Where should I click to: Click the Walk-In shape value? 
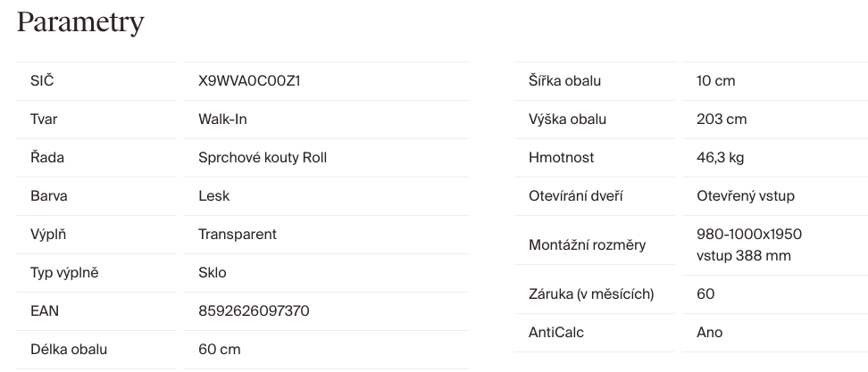(x=222, y=120)
